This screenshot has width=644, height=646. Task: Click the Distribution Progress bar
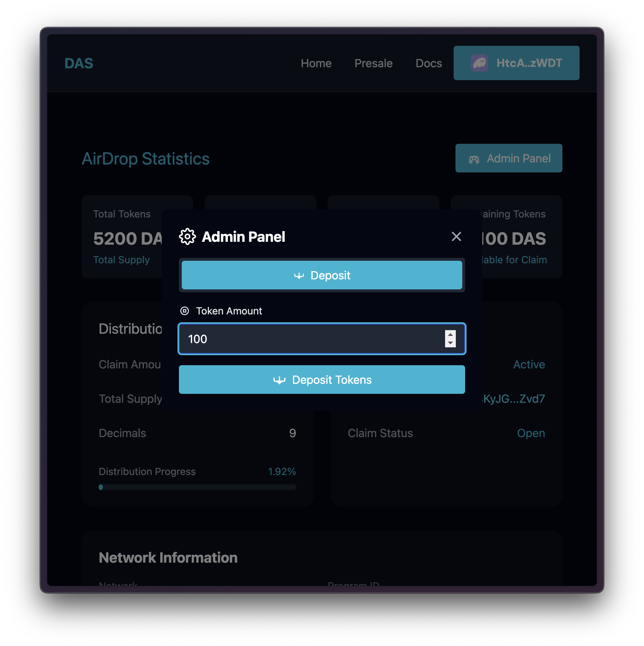coord(197,487)
